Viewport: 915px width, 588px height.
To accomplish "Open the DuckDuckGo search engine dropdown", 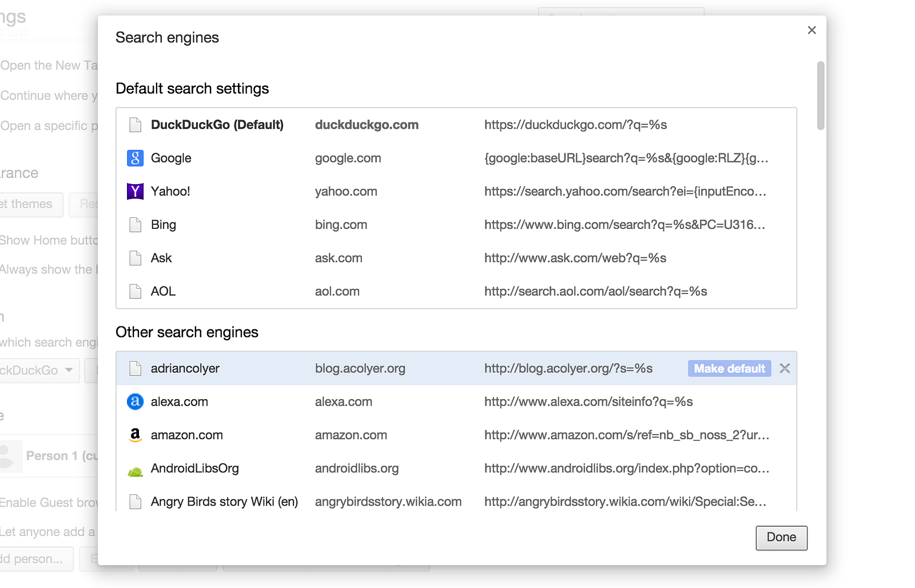I will (39, 370).
